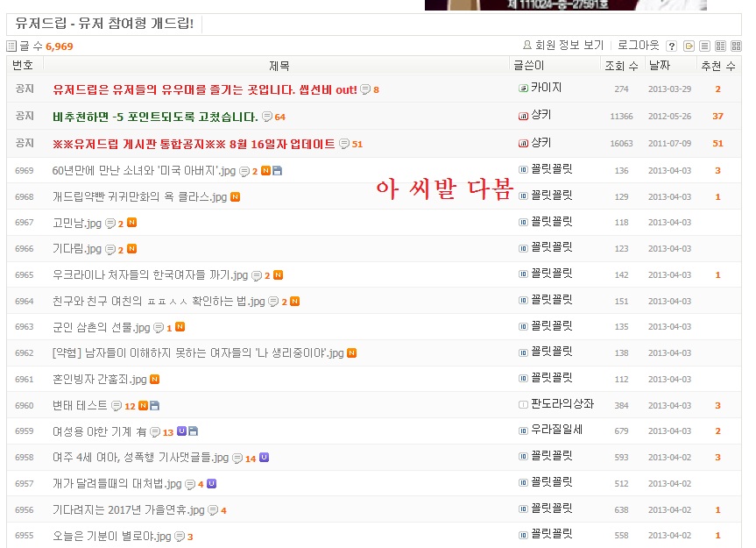This screenshot has height=548, width=756.
Task: Click the document icon beside 글 수
Action: [x=11, y=46]
